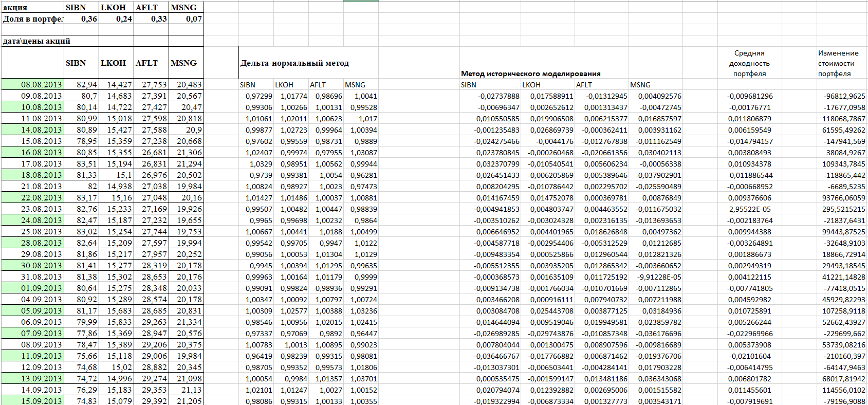Click historical MSNG return 0,030402113

pos(655,153)
